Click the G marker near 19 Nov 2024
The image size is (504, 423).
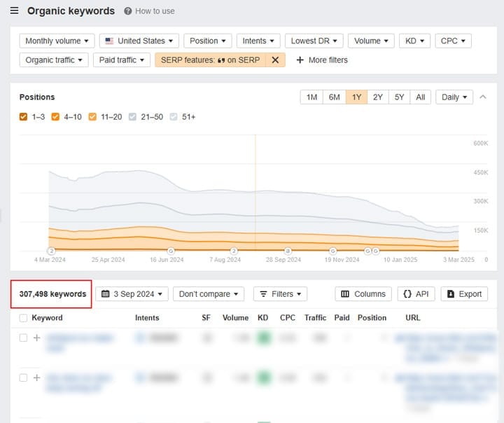[333, 251]
